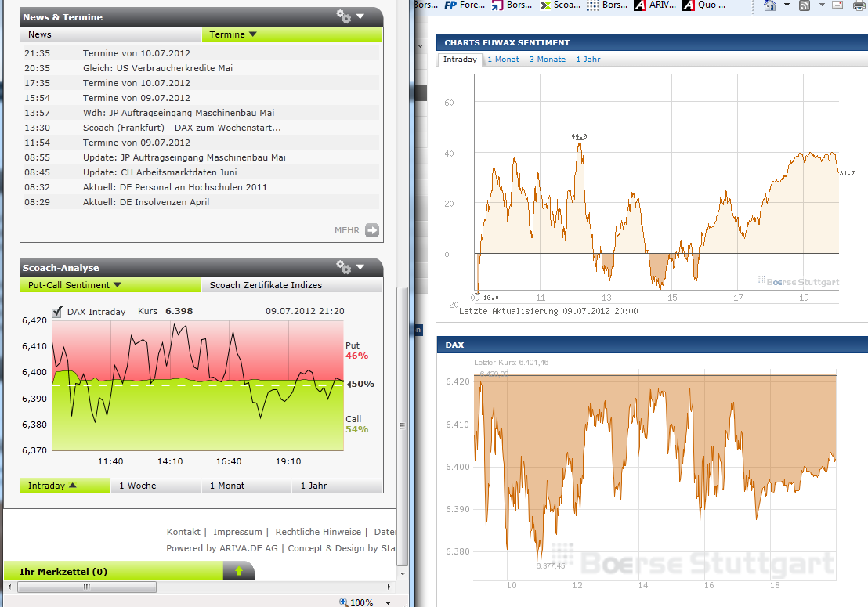
Task: Select the 1 Woche range
Action: pyautogui.click(x=156, y=486)
